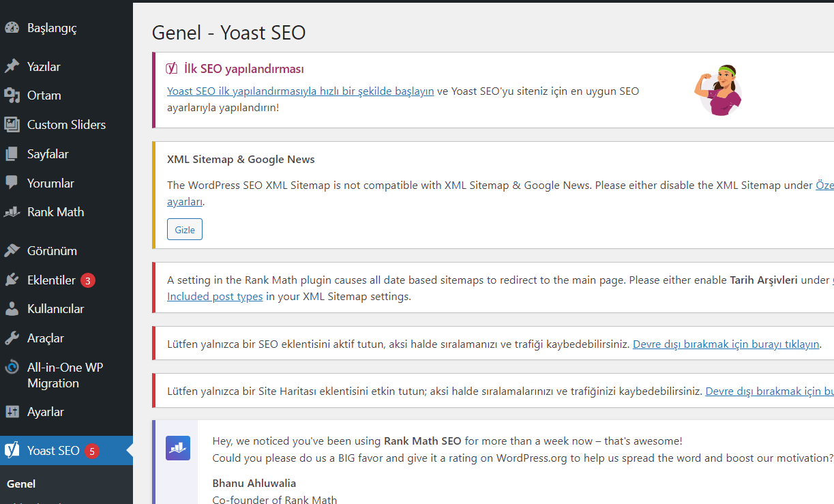
Task: Click the Yoast SEO logo icon in sidebar
Action: [12, 450]
